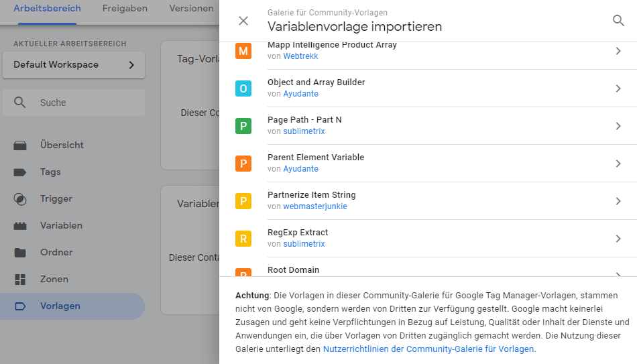Click the blue O icon for Object and Array Builder
This screenshot has height=364, width=637.
243,88
